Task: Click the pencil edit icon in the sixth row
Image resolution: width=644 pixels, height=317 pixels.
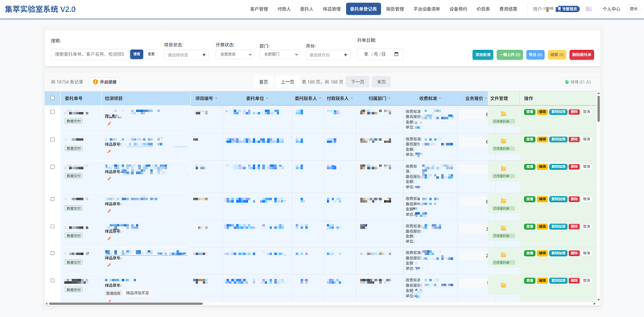Action: pyautogui.click(x=109, y=266)
